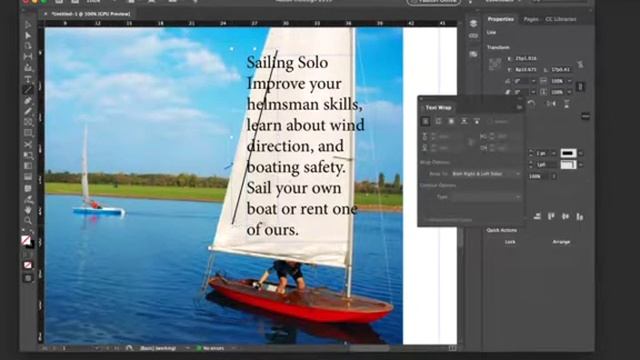Click the black stroke color swatch

point(568,153)
